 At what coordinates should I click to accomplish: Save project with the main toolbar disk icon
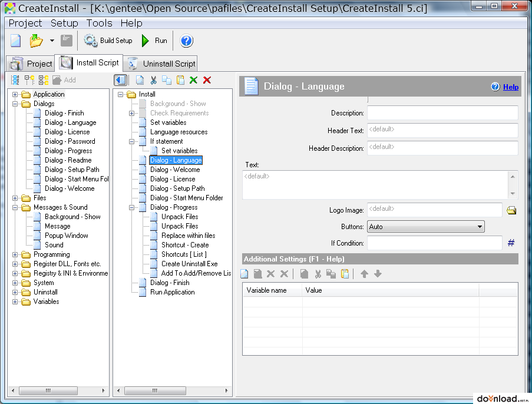pyautogui.click(x=67, y=41)
